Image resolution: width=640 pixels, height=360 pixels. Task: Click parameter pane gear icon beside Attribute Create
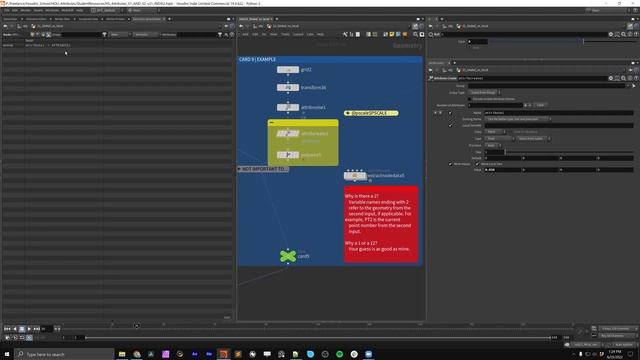611,78
